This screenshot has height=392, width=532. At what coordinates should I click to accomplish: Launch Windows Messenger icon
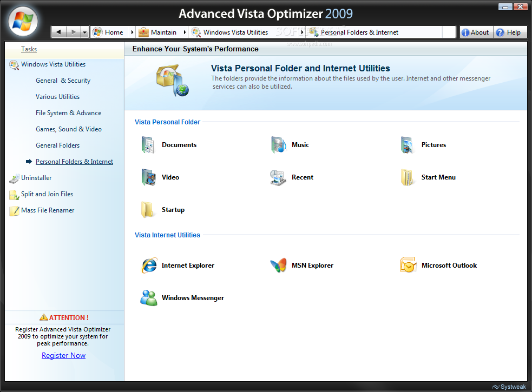149,298
